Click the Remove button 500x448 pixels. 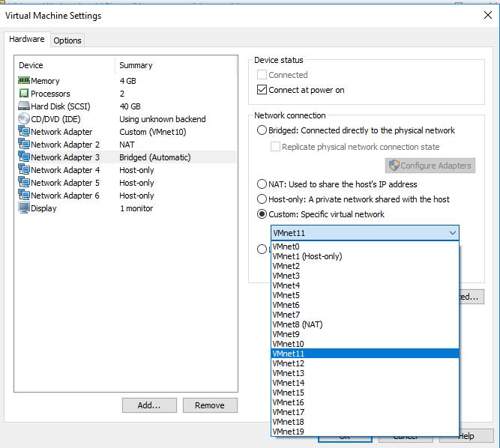(x=210, y=405)
